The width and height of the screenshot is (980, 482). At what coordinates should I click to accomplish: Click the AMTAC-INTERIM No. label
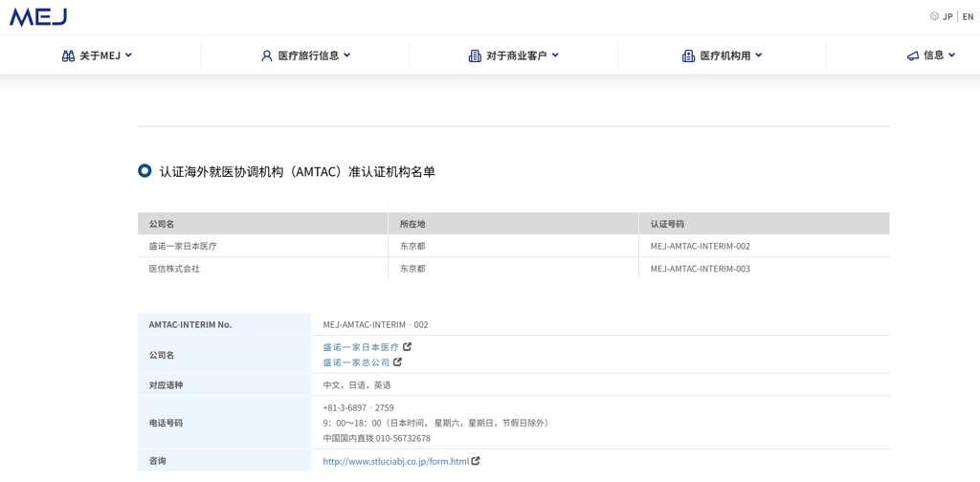coord(190,324)
